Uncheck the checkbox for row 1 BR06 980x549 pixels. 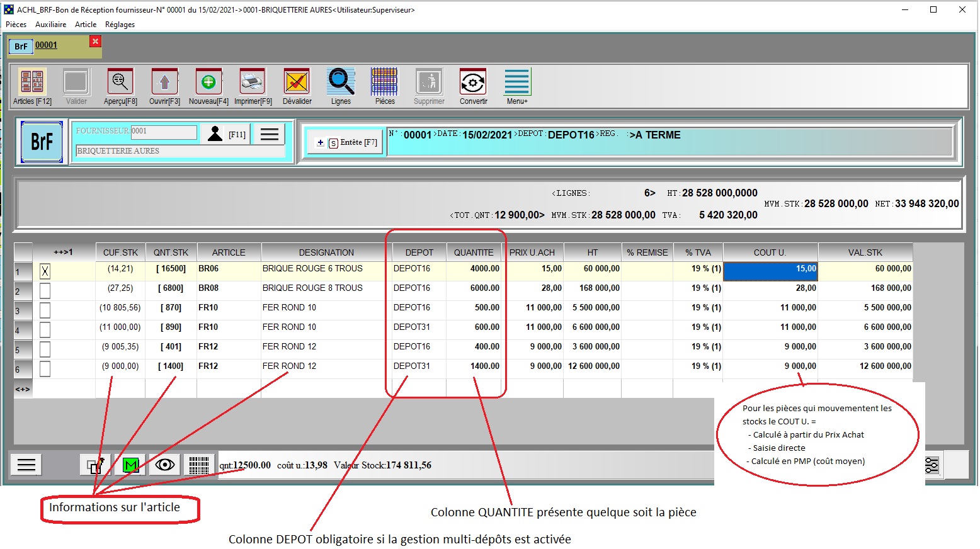(45, 271)
